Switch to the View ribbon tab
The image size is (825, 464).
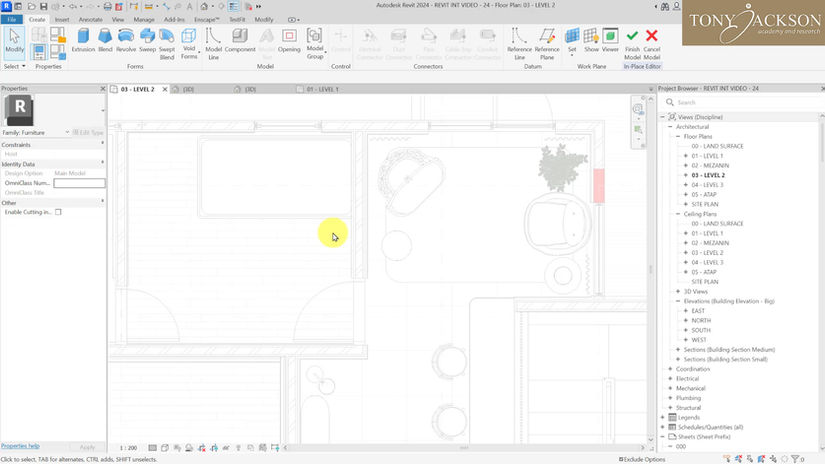[118, 19]
